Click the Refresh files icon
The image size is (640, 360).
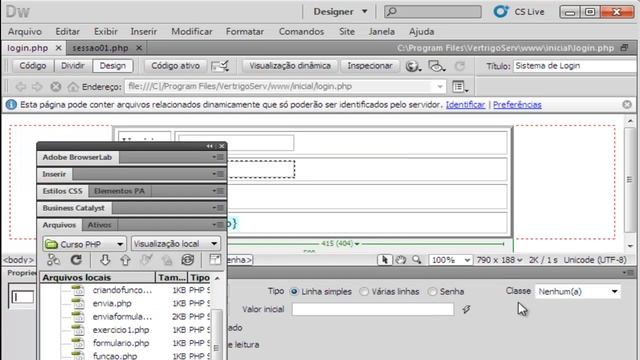pos(76,260)
